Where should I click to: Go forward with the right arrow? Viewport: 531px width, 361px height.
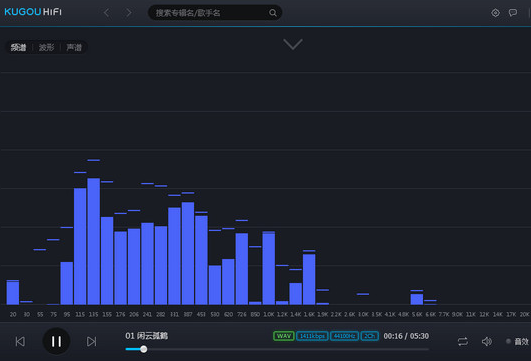(x=129, y=13)
